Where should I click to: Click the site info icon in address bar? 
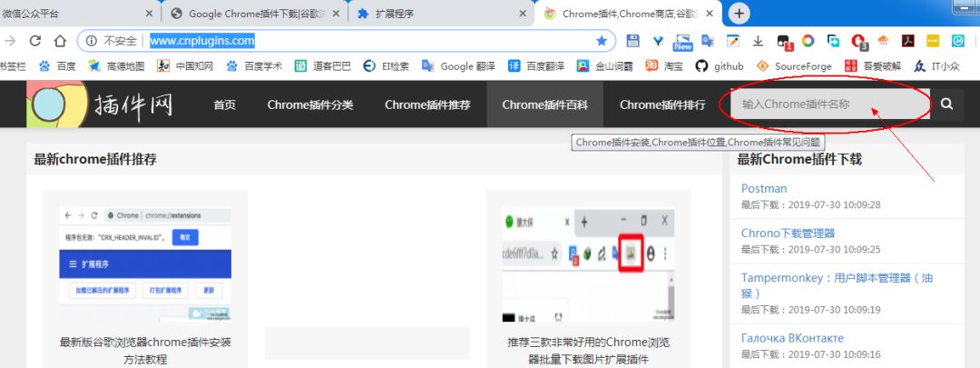[92, 41]
